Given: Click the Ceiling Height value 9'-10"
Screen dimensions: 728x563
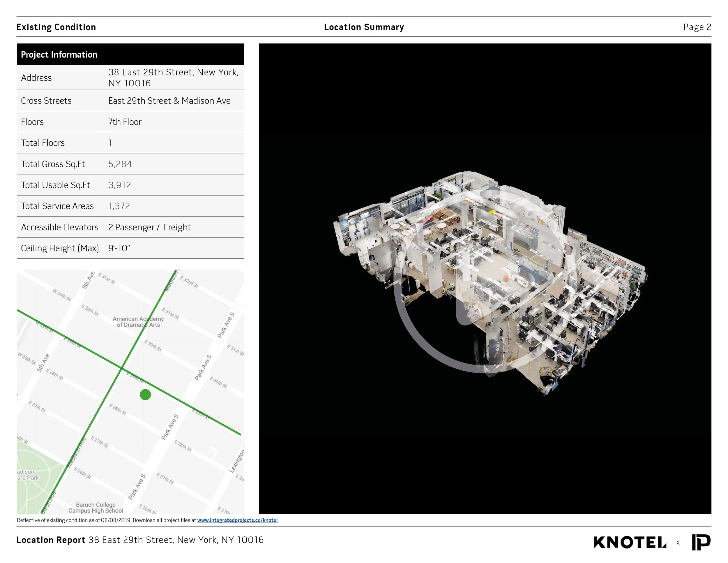Looking at the screenshot, I should tap(119, 248).
